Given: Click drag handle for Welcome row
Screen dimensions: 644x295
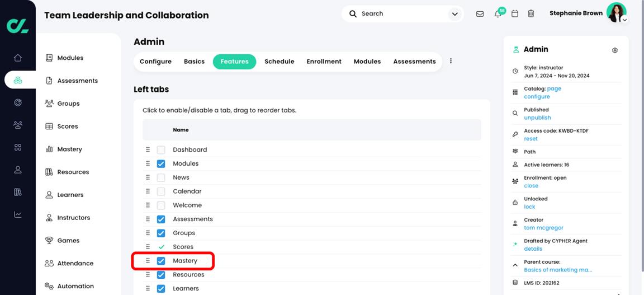Looking at the screenshot, I should (148, 205).
